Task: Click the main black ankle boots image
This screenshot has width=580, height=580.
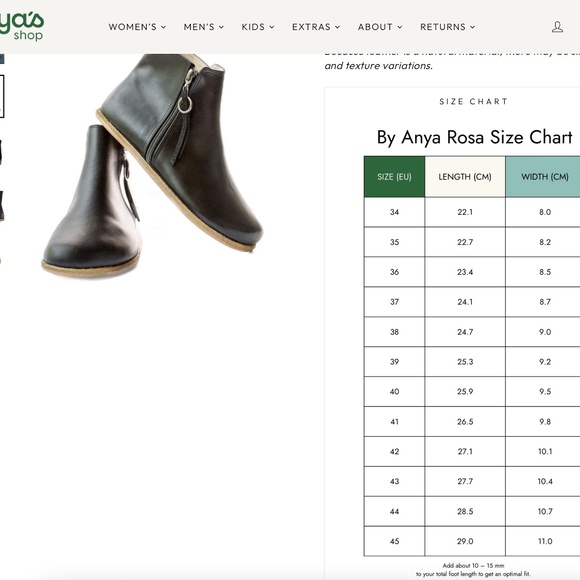Action: [152, 165]
